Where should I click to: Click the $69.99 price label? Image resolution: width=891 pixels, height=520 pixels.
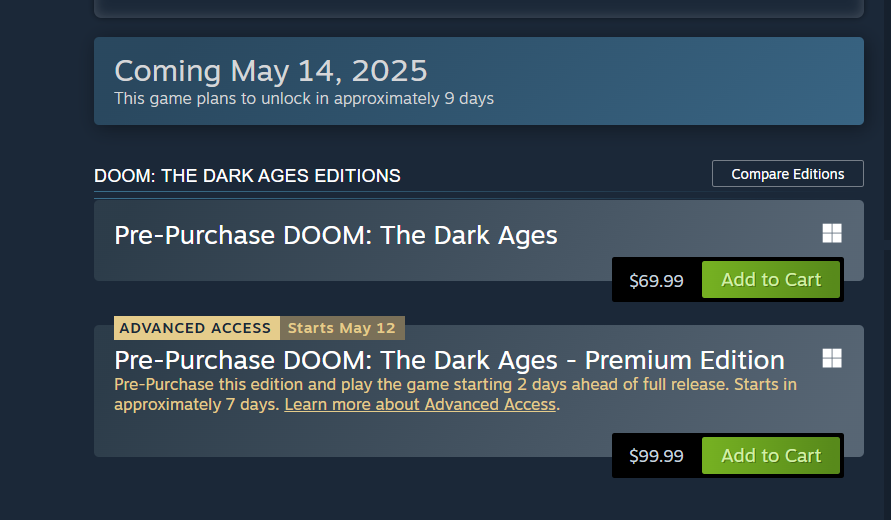(656, 281)
